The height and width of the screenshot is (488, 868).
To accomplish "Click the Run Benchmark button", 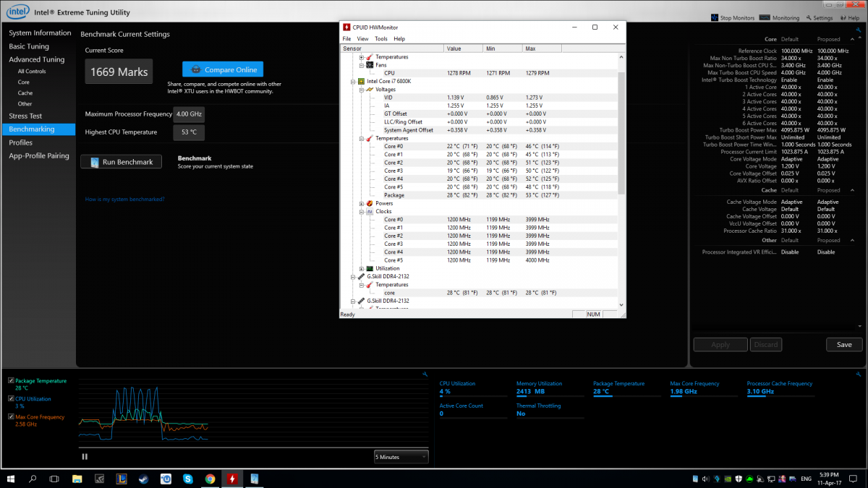I will pos(121,162).
